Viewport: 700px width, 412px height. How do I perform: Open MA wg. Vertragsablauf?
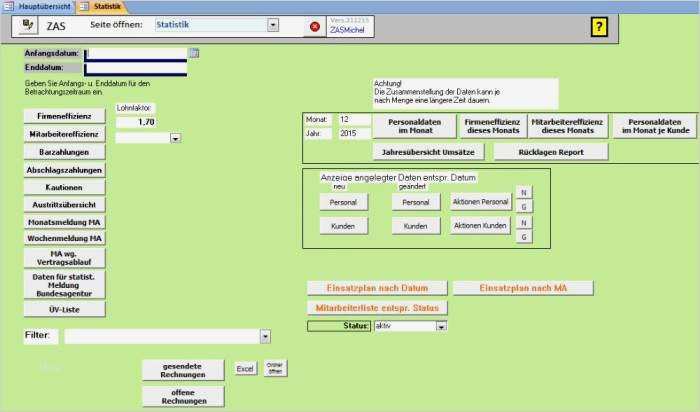tap(65, 258)
